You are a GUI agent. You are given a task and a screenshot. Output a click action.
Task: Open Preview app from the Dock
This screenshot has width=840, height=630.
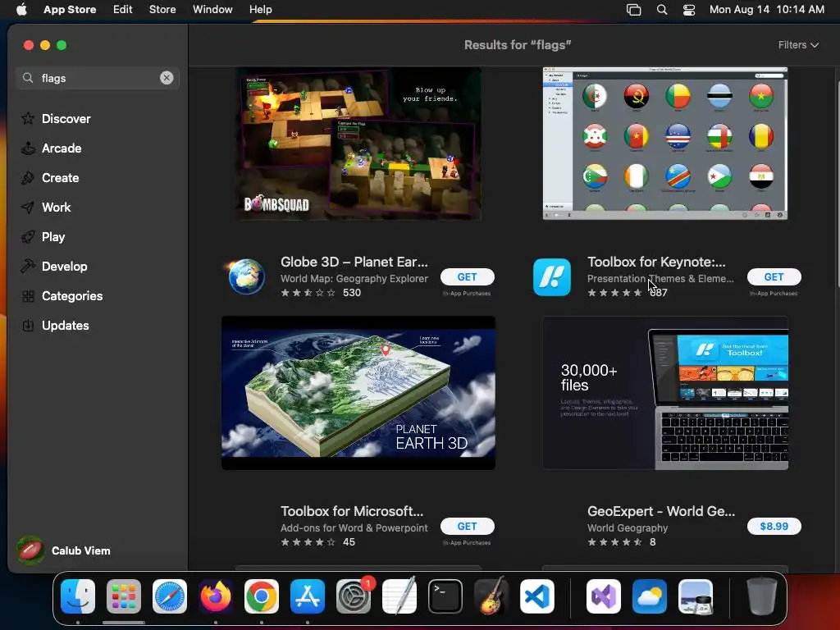pos(696,596)
